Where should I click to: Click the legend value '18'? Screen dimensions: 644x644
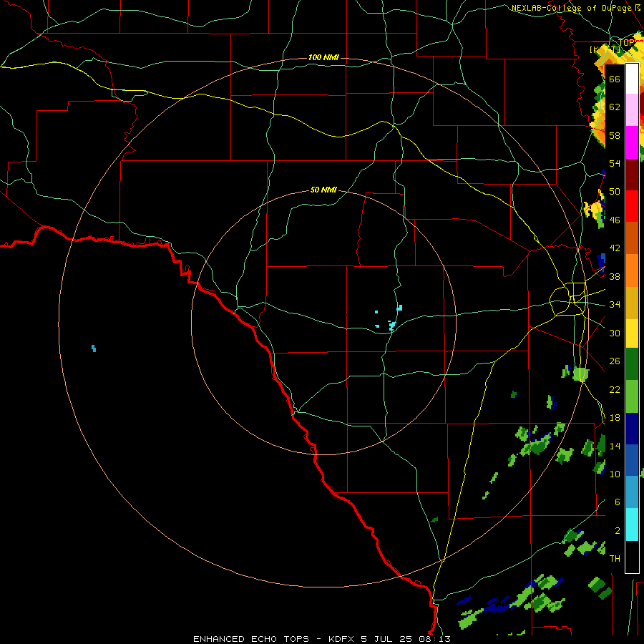click(615, 418)
